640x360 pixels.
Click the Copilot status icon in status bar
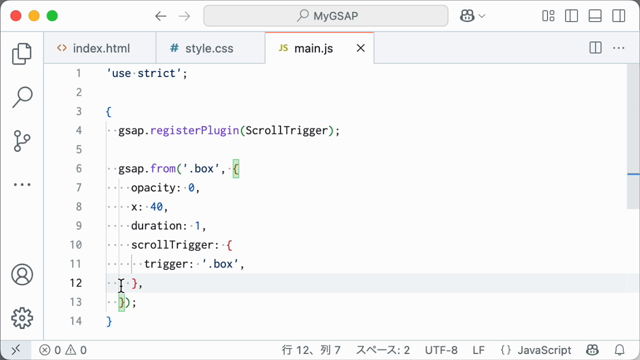click(592, 350)
